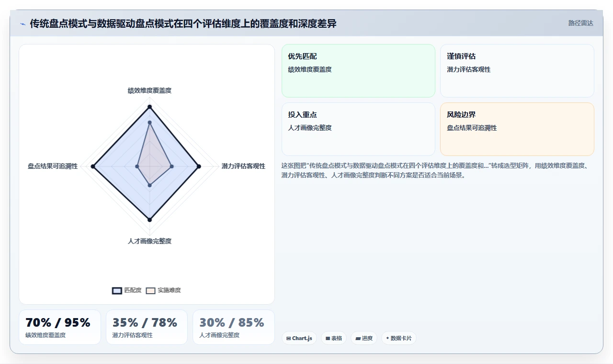The height and width of the screenshot is (364, 613).
Task: Click the outer radar point at 盘点结果可追溯性
Action: click(93, 166)
